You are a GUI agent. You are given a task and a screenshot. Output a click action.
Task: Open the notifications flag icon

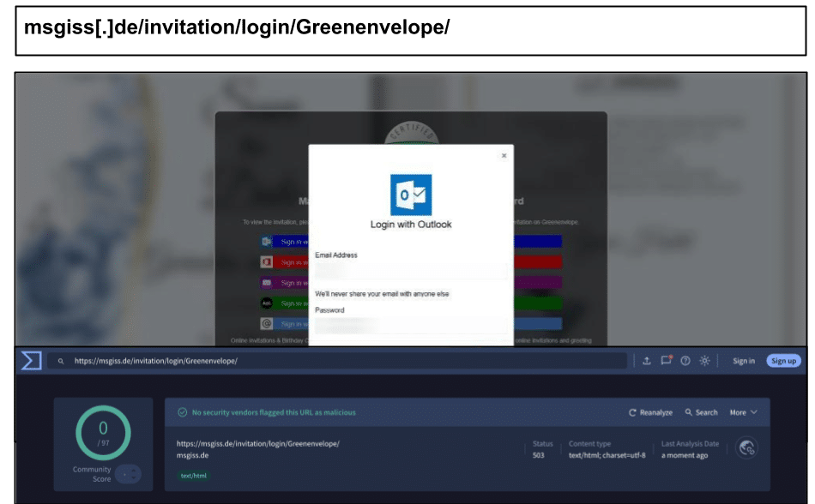(666, 360)
